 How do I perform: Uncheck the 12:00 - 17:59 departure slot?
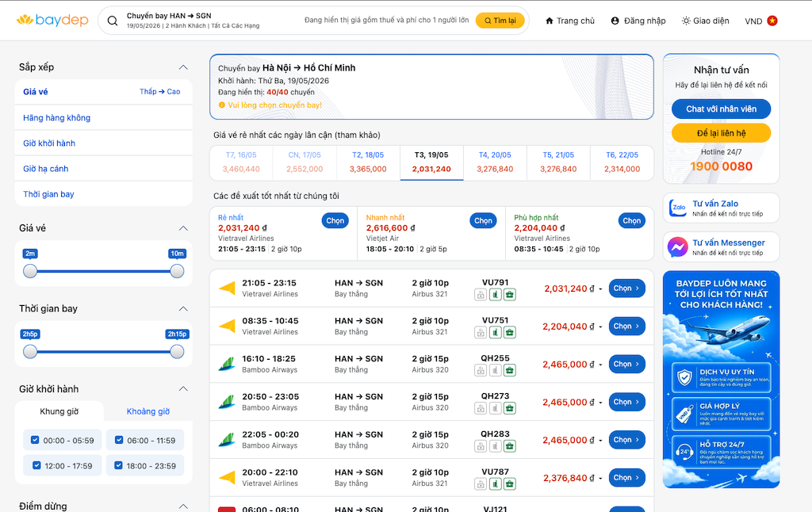click(x=36, y=465)
